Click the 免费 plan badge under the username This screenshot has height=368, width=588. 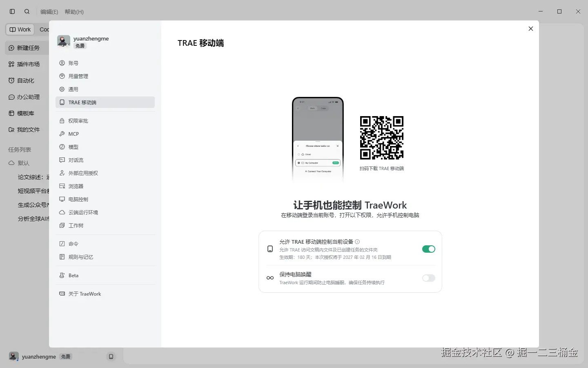80,46
